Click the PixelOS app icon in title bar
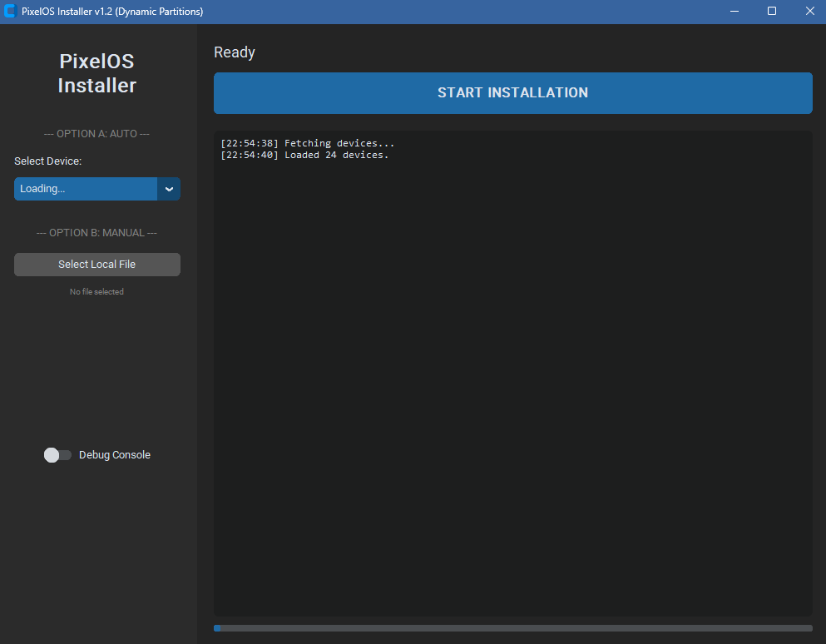Viewport: 826px width, 644px height. (x=10, y=11)
